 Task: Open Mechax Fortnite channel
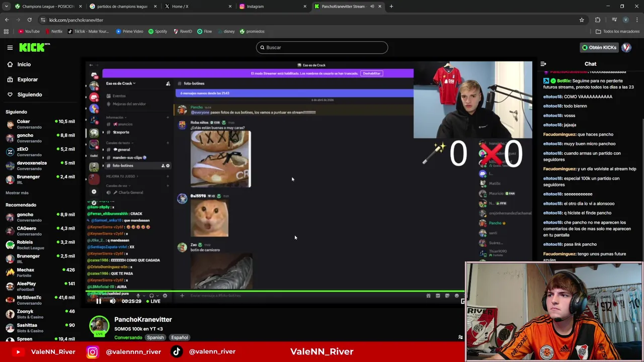click(x=40, y=273)
